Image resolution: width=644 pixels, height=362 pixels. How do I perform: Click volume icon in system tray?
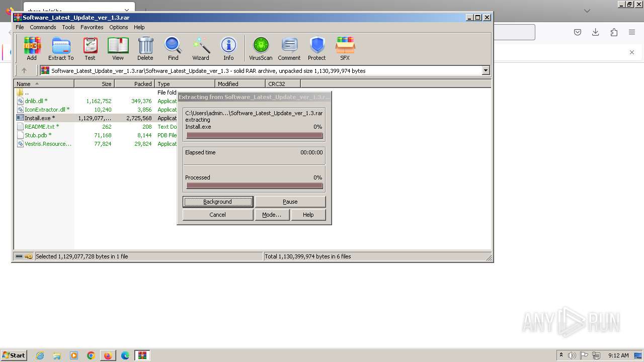(572, 355)
